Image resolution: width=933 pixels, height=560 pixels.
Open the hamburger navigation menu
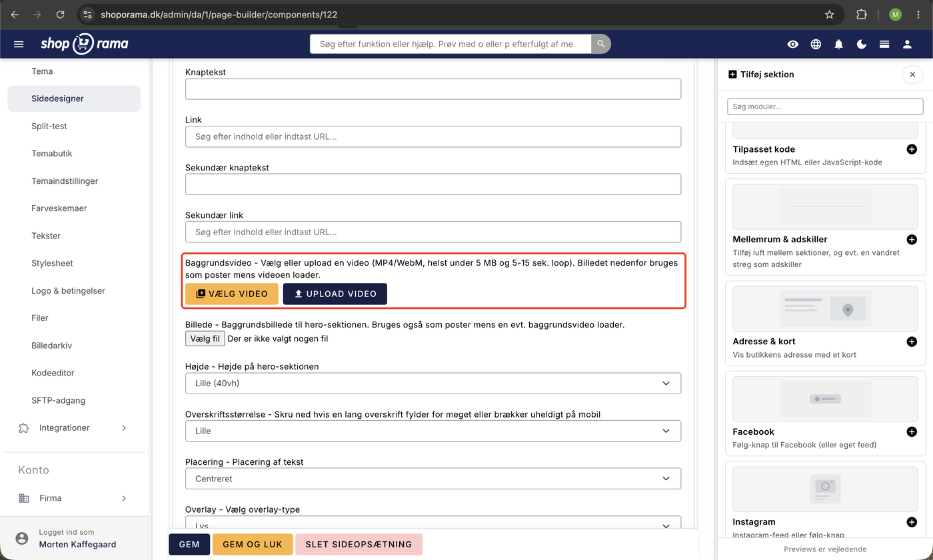point(19,44)
